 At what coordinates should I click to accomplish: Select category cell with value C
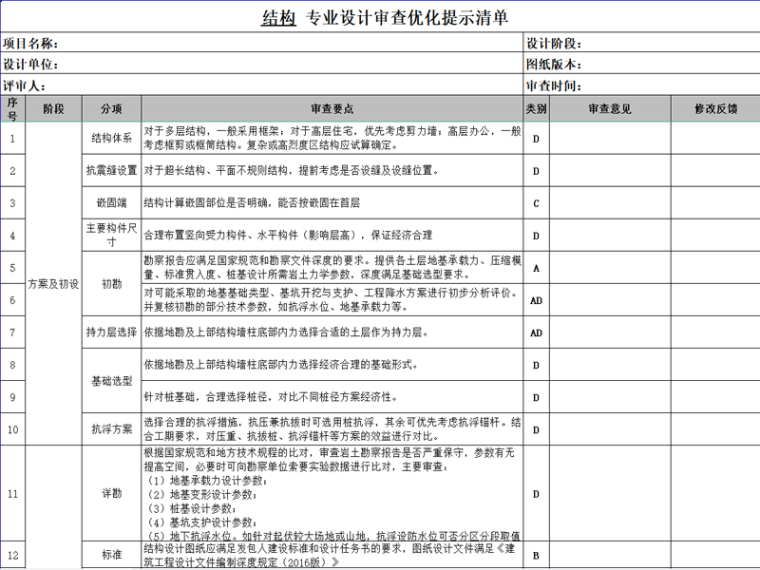tap(536, 203)
